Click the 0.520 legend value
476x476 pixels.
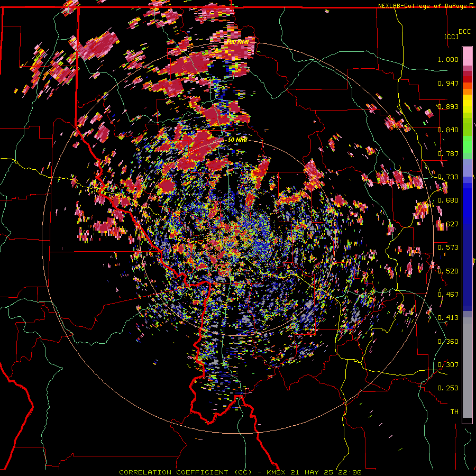[448, 271]
